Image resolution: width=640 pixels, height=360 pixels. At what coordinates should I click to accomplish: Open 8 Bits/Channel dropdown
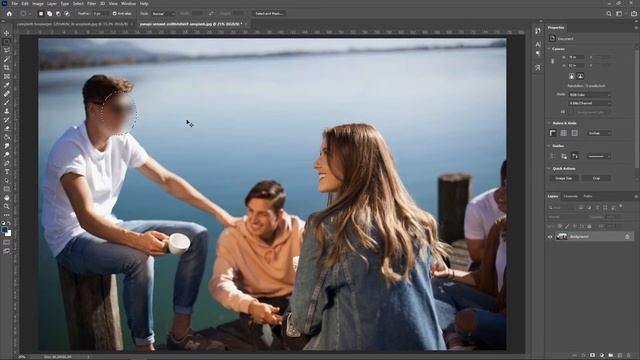coord(590,103)
